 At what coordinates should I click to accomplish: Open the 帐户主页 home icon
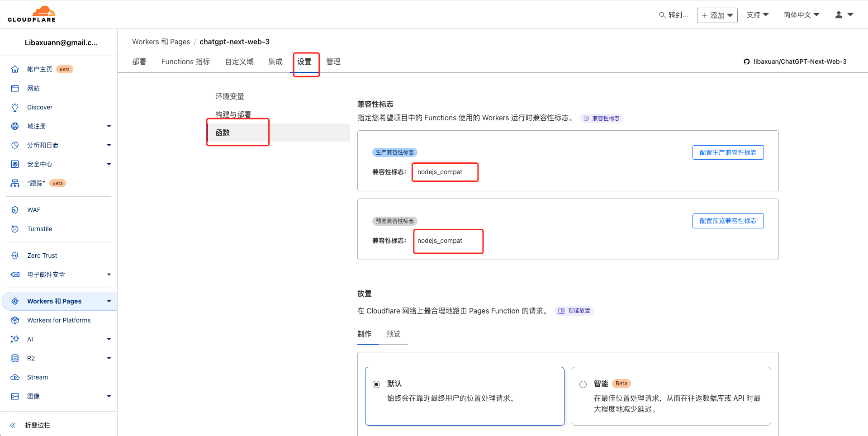[15, 69]
